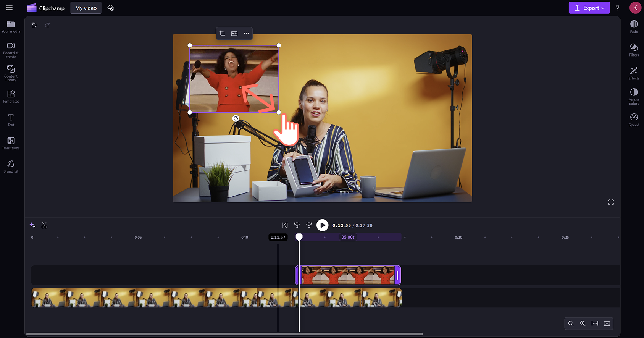Open the Text panel
This screenshot has height=338, width=644.
pos(11,120)
